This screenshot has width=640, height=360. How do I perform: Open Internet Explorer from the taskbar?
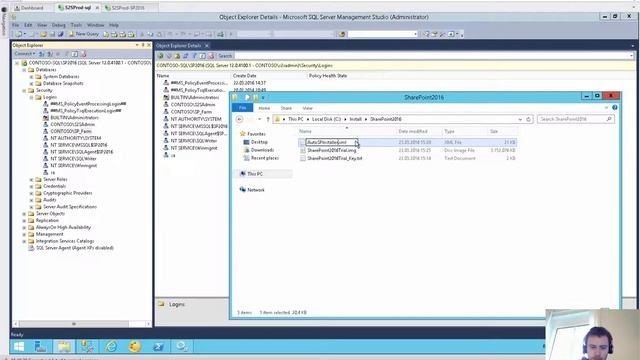(x=111, y=347)
